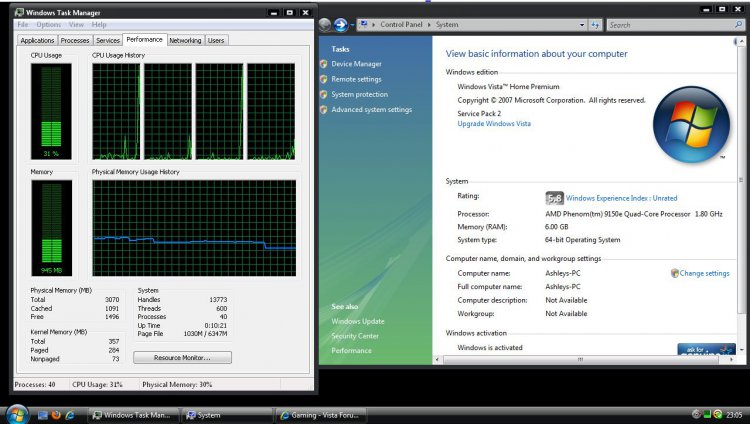The image size is (750, 424).
Task: Click the Windows Vista logo image
Action: point(691,124)
